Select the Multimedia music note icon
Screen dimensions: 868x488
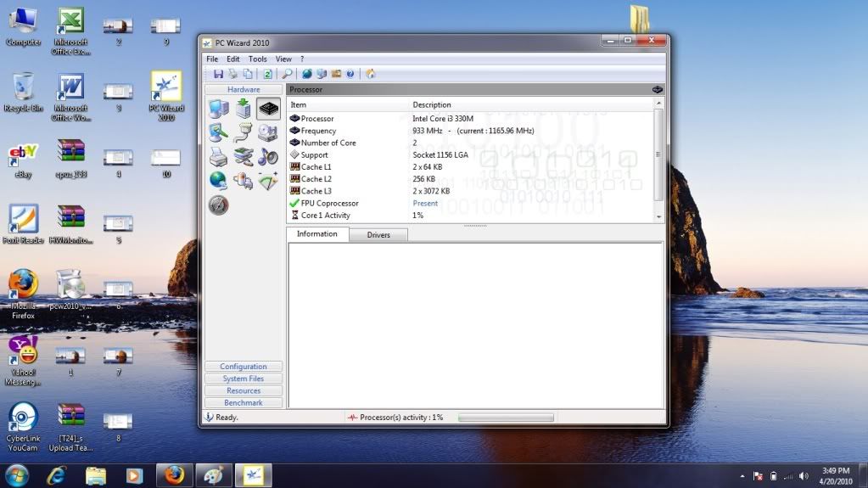click(268, 157)
